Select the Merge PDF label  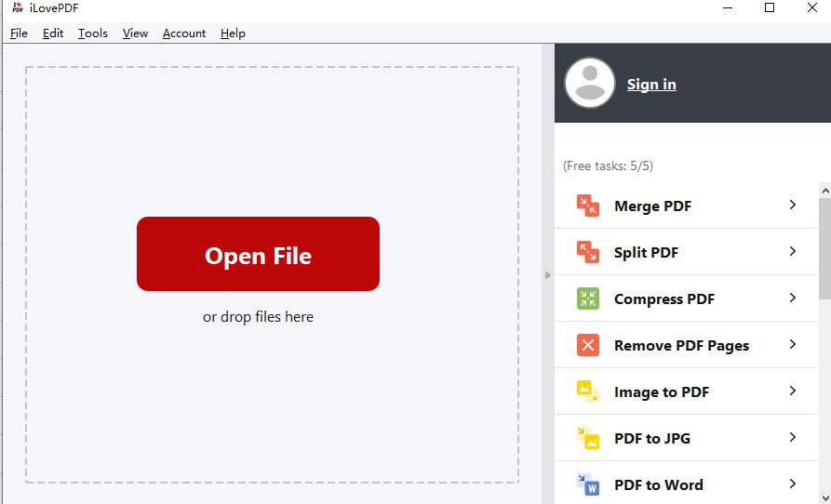click(652, 206)
